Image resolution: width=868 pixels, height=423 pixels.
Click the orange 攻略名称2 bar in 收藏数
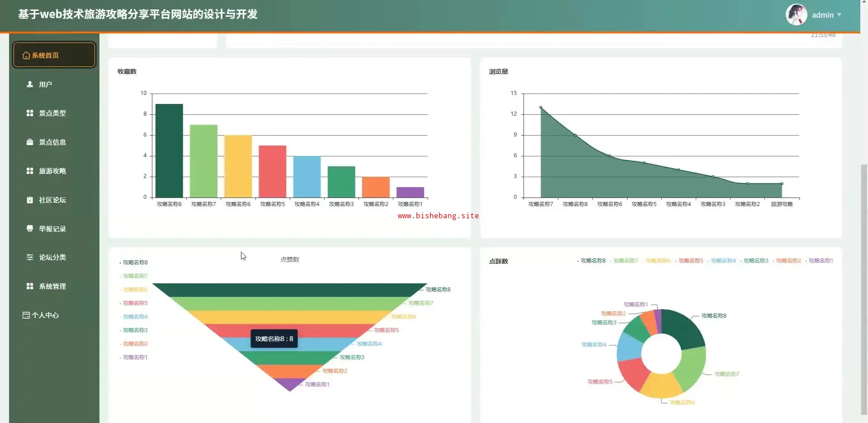(x=376, y=187)
